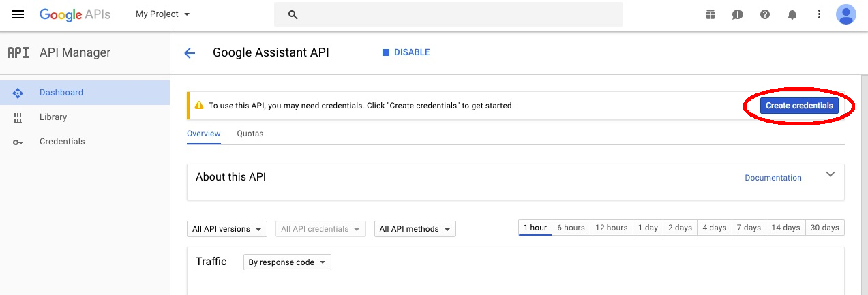Open the Documentation link
This screenshot has width=868, height=295.
pyautogui.click(x=773, y=178)
